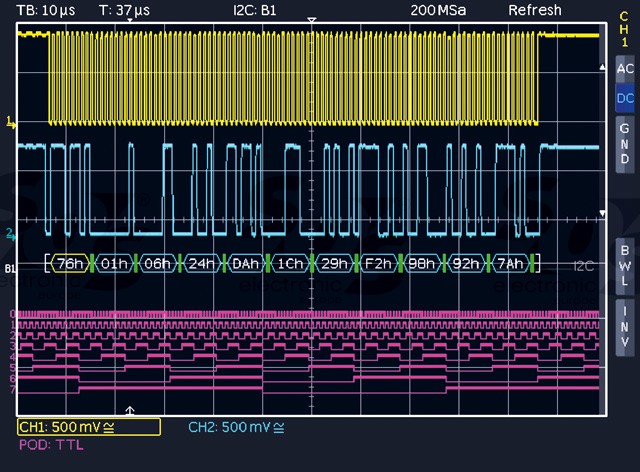Click the lower level arrow at grid right edge
The width and height of the screenshot is (640, 472).
(602, 214)
